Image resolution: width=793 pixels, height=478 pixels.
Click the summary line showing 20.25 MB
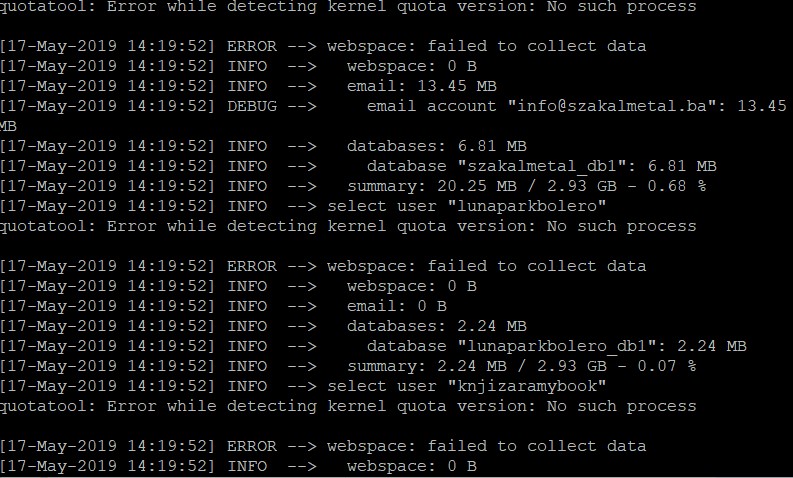pyautogui.click(x=526, y=186)
